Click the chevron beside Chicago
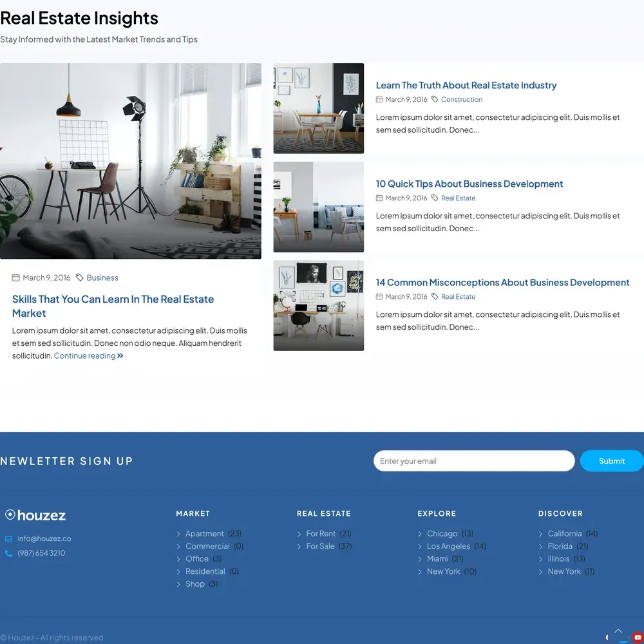The height and width of the screenshot is (644, 644). click(x=421, y=534)
